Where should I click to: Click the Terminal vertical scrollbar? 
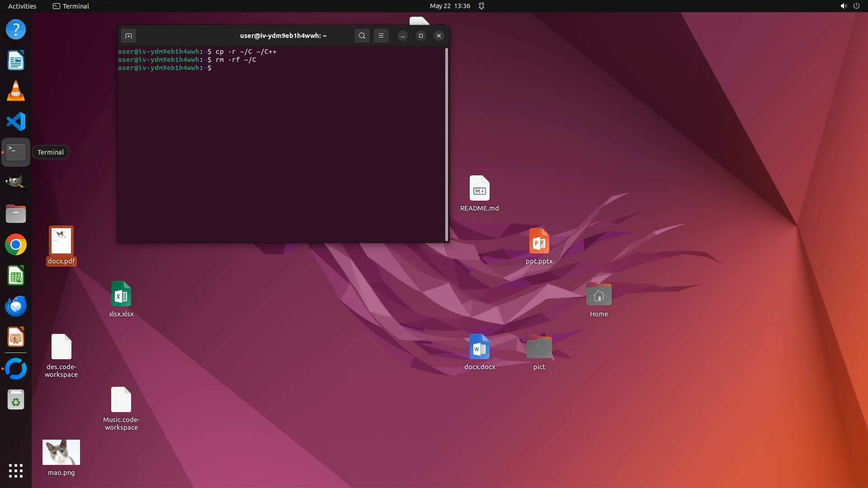coord(447,145)
